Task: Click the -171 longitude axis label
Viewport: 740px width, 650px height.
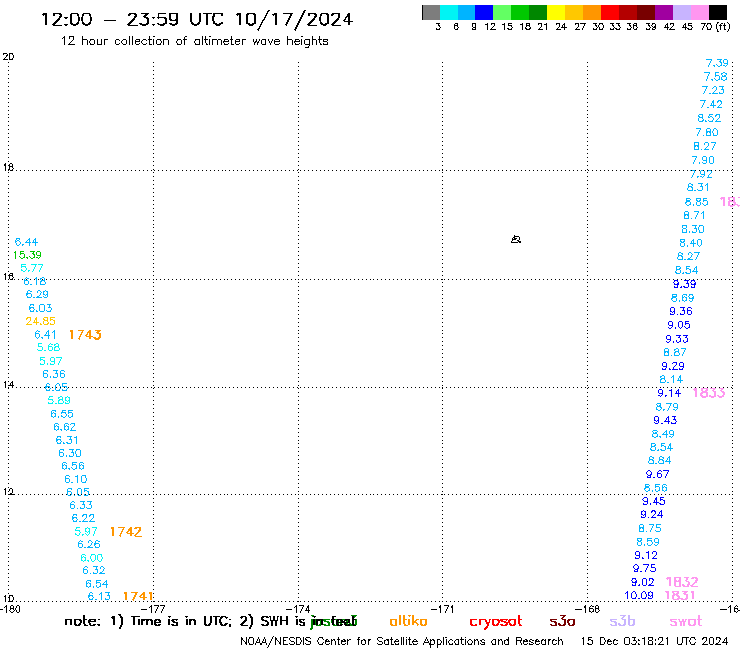Action: point(443,609)
